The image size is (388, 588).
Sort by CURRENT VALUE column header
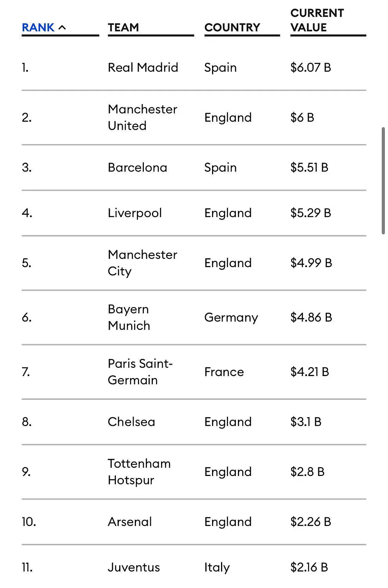pyautogui.click(x=317, y=20)
